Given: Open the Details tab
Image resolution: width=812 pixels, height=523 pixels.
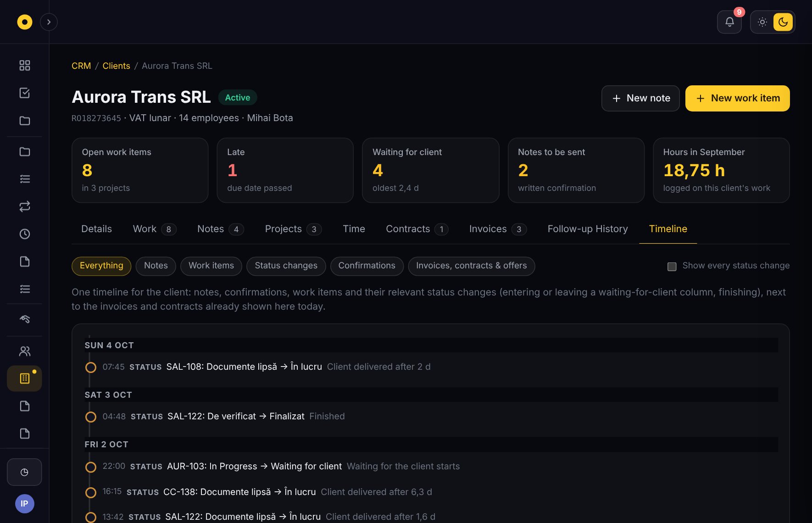Looking at the screenshot, I should [96, 229].
